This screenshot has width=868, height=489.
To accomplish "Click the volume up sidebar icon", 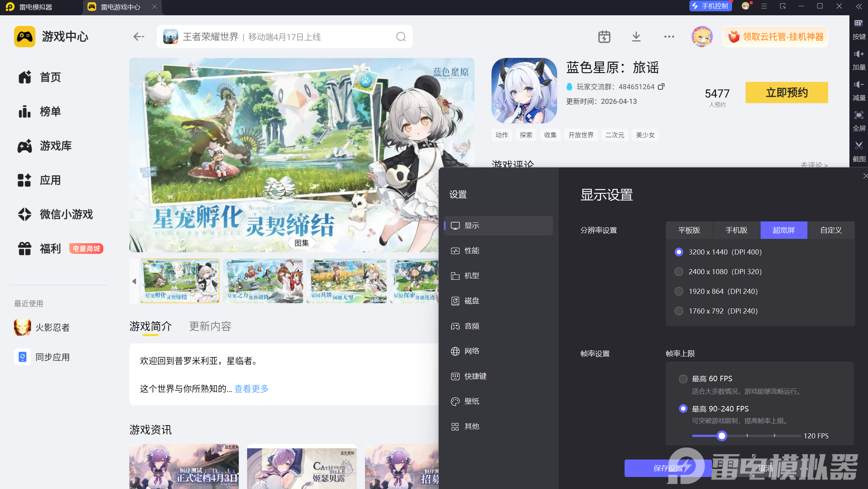I will 859,54.
